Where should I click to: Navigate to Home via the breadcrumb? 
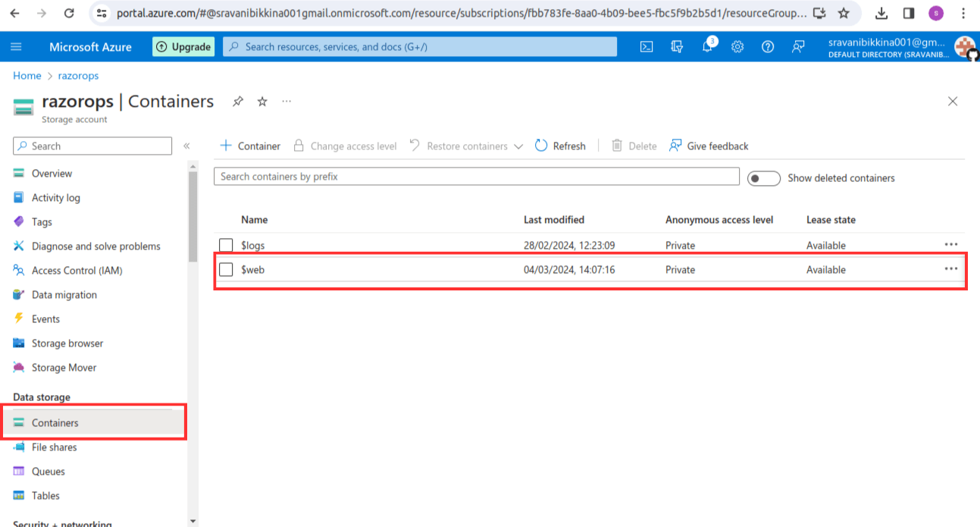point(27,75)
